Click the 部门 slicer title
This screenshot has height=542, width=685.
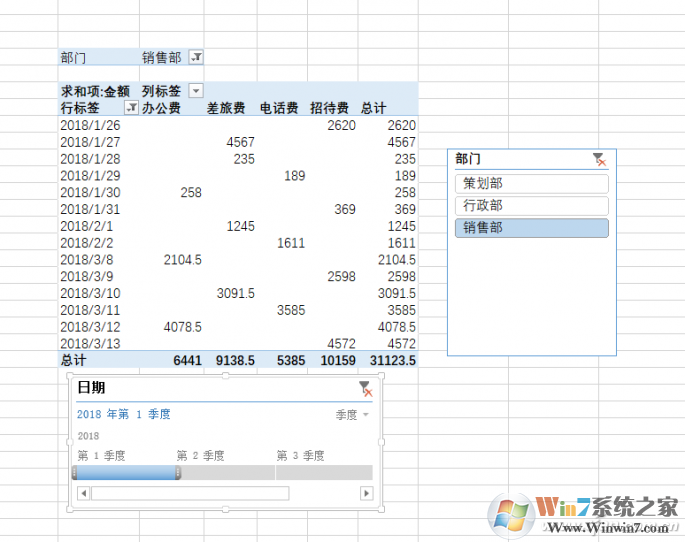pos(468,159)
